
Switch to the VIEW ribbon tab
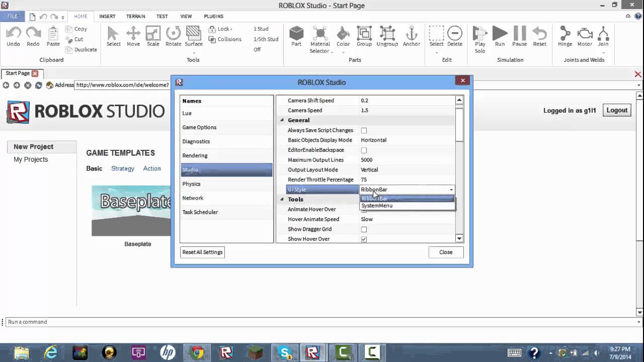[186, 16]
